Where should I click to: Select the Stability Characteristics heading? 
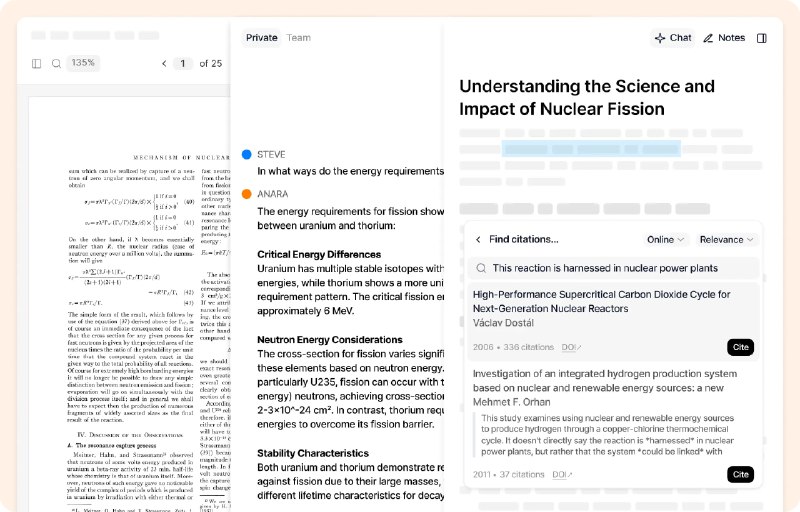tap(313, 453)
